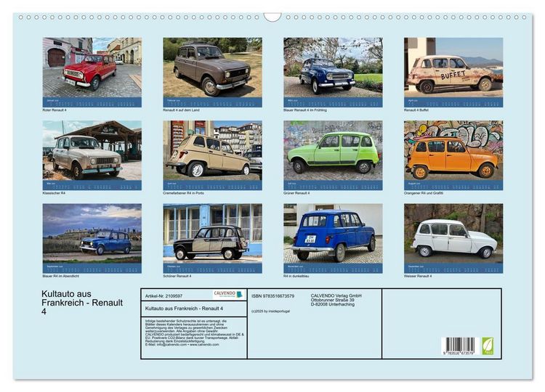Click the December calendar strip under white Renault
Viewport: 545px width, 392px height.
click(453, 269)
